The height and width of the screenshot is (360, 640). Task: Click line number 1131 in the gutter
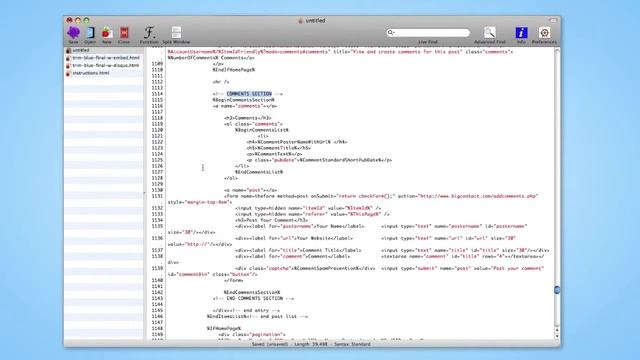coord(157,196)
